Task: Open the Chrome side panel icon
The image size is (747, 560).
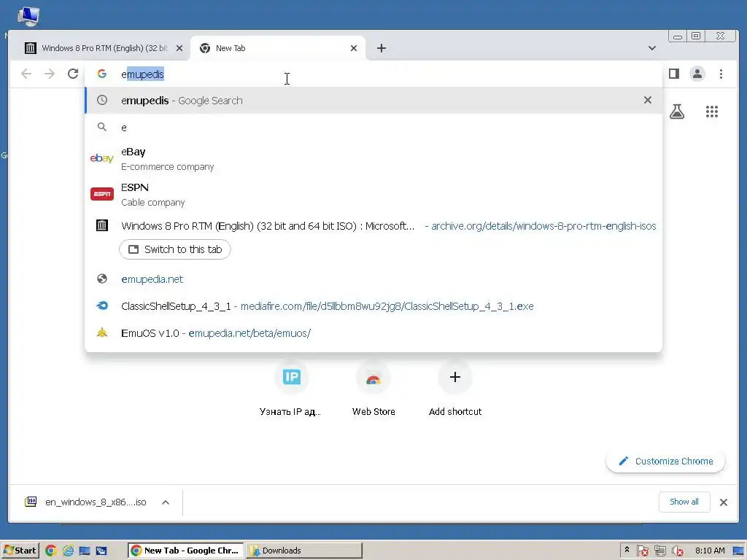Action: coord(673,74)
